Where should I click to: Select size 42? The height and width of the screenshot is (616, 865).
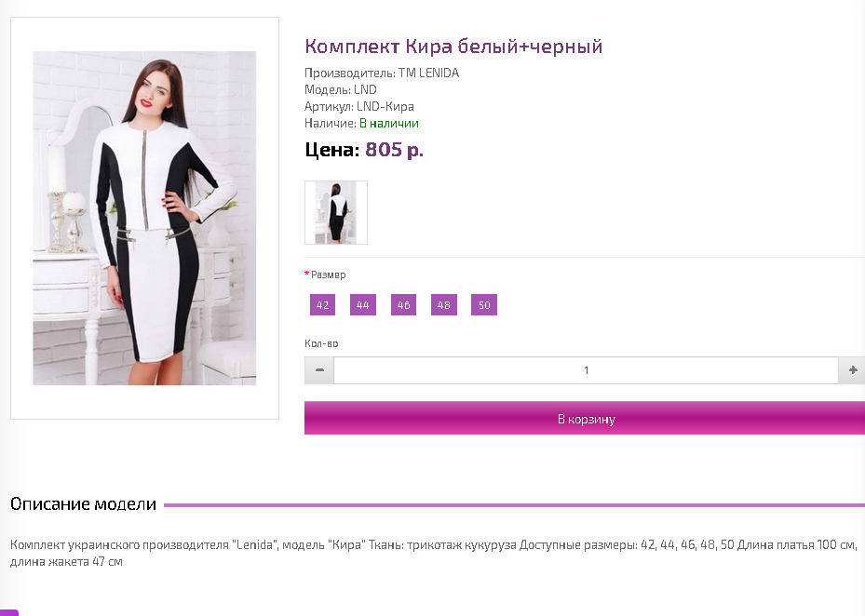(323, 305)
